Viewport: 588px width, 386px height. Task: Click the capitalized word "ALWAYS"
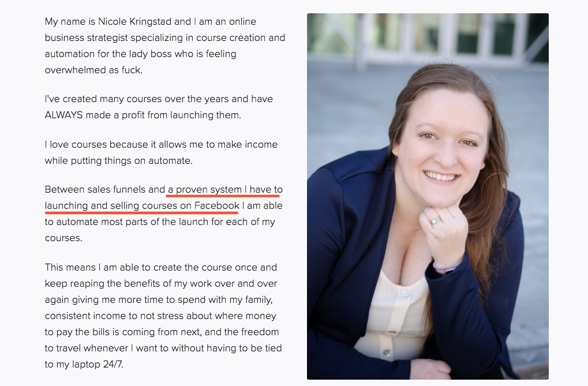point(63,115)
